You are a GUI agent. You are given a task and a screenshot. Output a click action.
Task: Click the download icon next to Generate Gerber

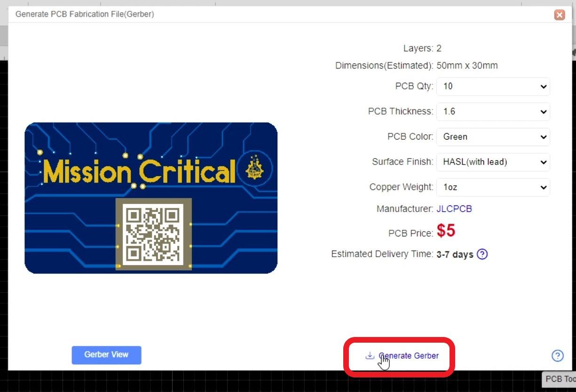[370, 355]
